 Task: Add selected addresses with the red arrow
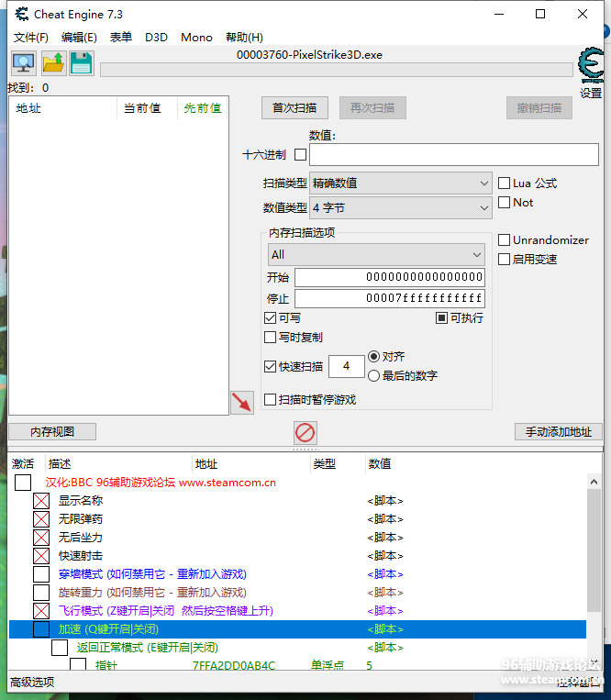click(242, 402)
